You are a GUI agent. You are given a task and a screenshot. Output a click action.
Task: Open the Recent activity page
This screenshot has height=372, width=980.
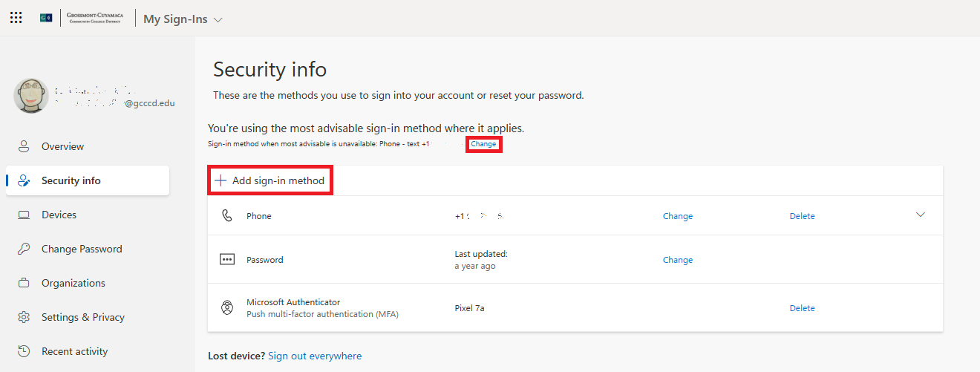coord(74,351)
